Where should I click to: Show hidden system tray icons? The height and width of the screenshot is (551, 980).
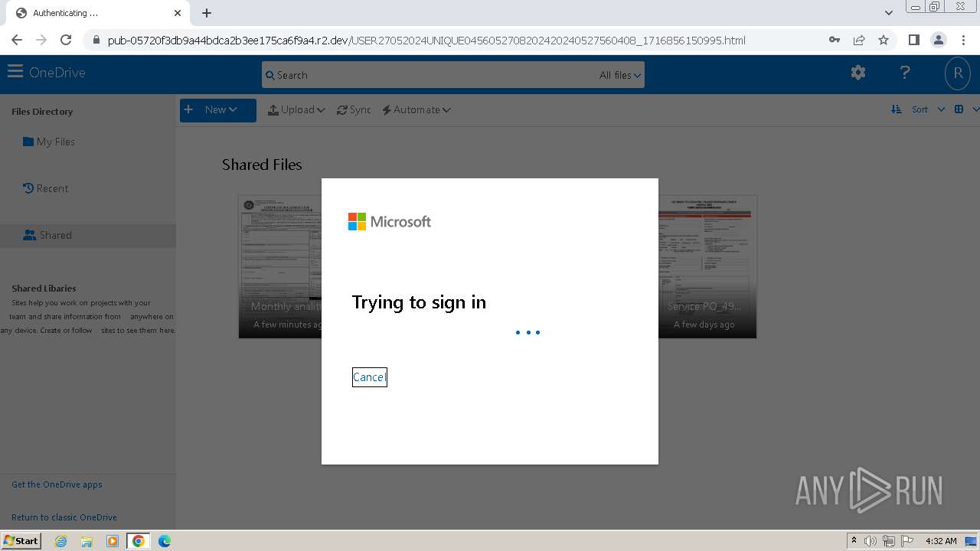[x=854, y=541]
